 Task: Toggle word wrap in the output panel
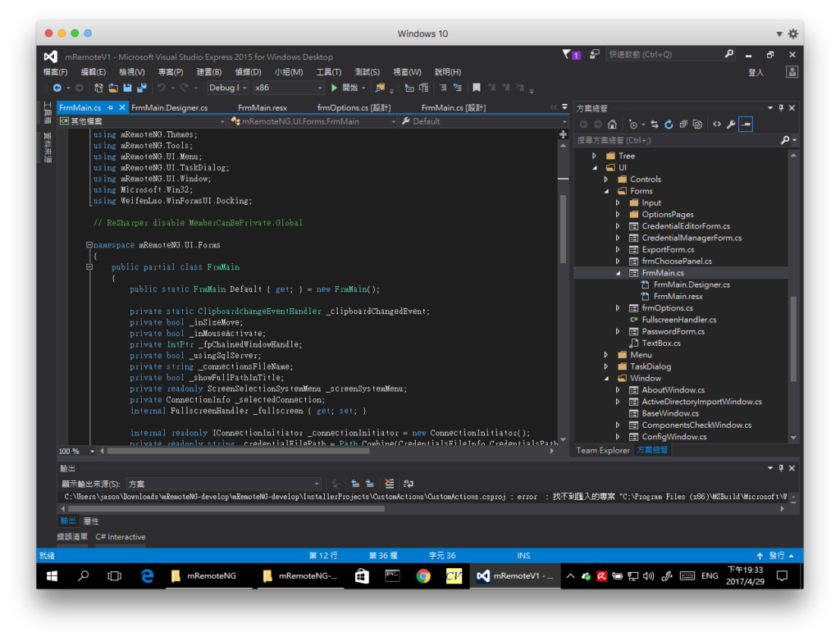(x=409, y=484)
